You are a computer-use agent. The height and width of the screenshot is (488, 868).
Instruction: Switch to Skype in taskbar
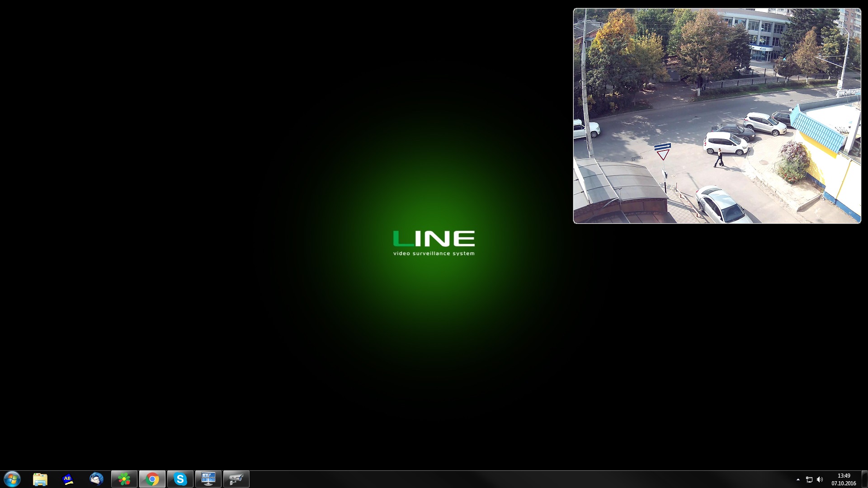tap(180, 479)
